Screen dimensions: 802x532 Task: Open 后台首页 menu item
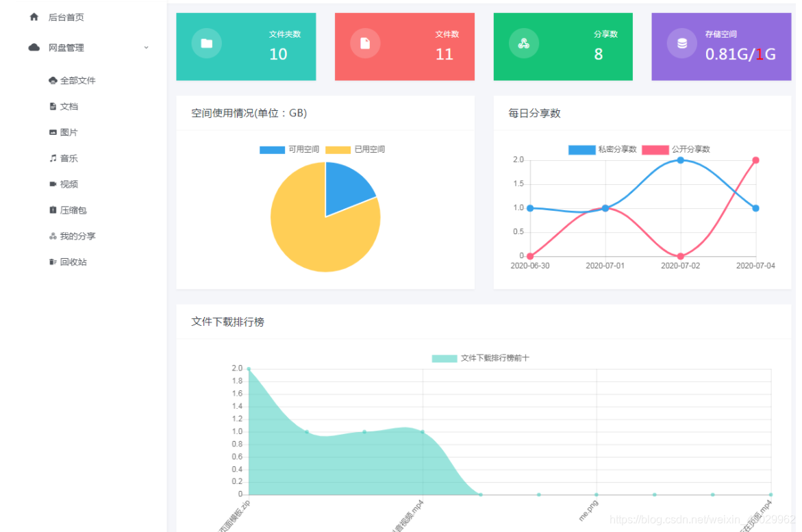(66, 17)
